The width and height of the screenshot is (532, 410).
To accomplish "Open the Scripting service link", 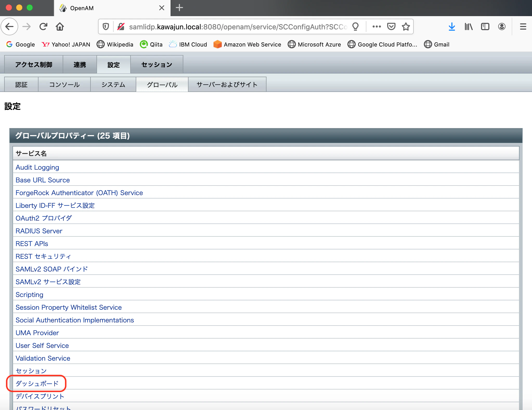I will coord(29,295).
